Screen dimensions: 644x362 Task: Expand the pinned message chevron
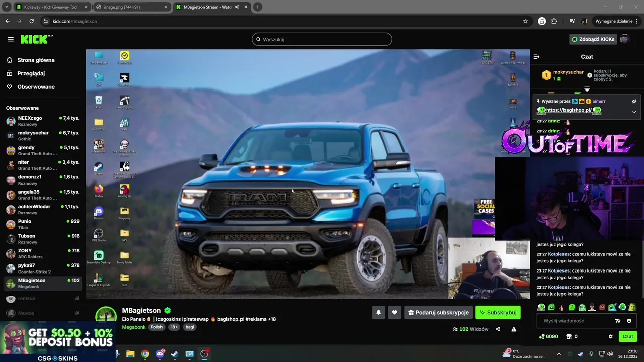tap(634, 112)
